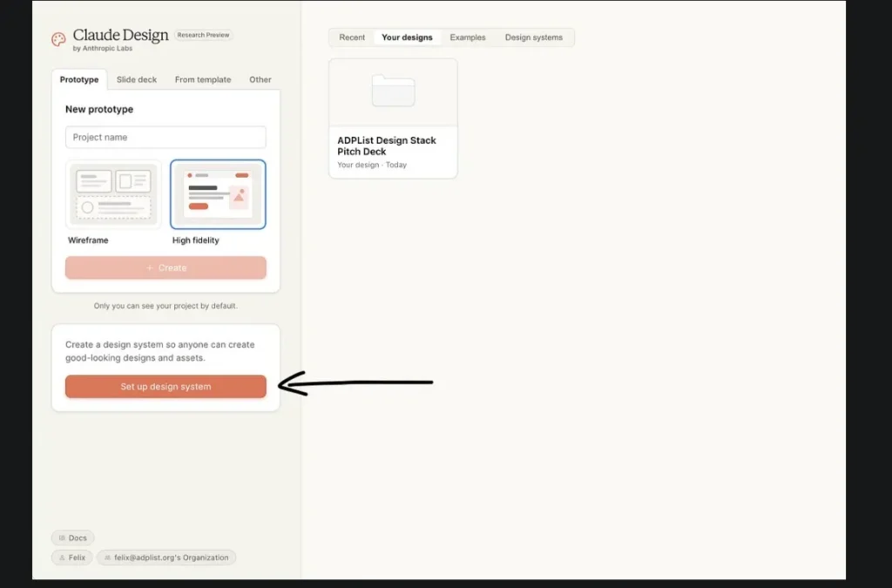Open the Other tab
The height and width of the screenshot is (588, 892).
pos(260,79)
